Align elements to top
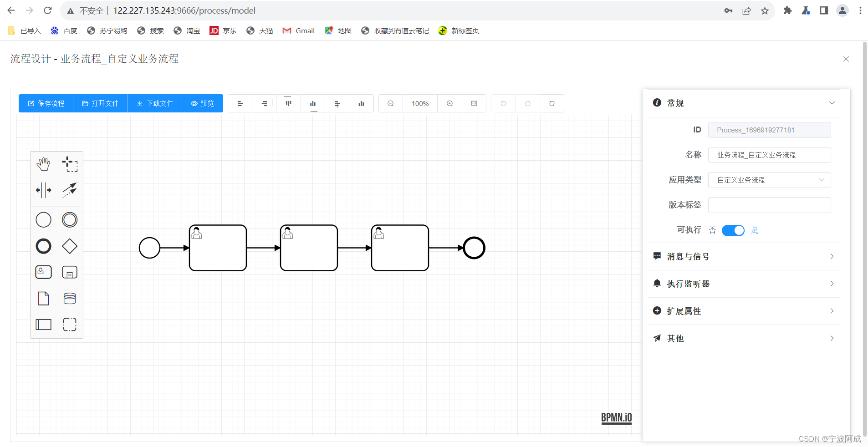This screenshot has height=447, width=868. coord(288,104)
